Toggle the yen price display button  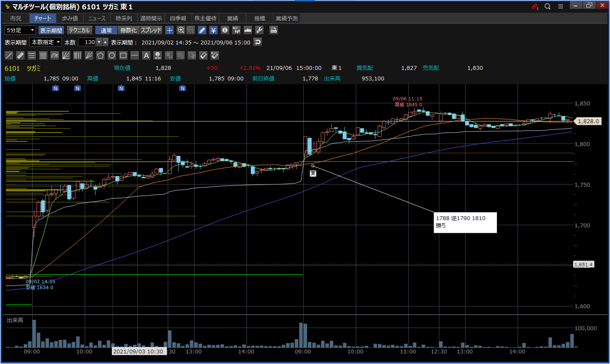coord(213,30)
